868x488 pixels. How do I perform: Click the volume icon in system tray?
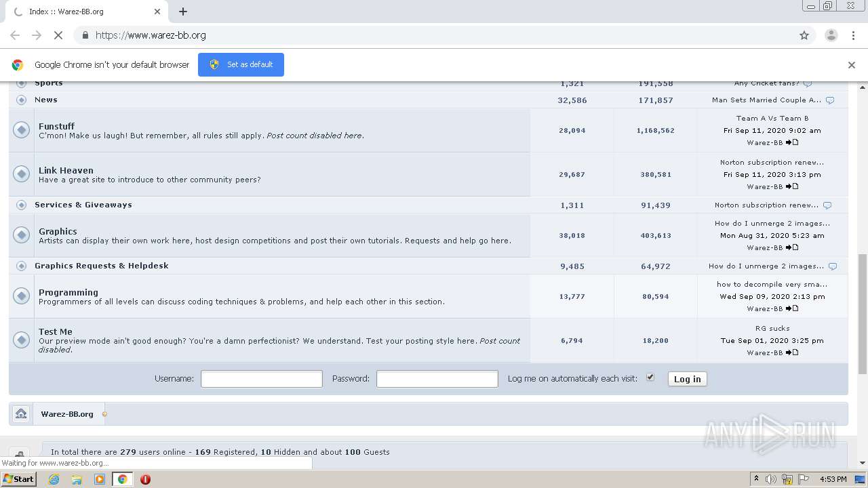pyautogui.click(x=771, y=479)
